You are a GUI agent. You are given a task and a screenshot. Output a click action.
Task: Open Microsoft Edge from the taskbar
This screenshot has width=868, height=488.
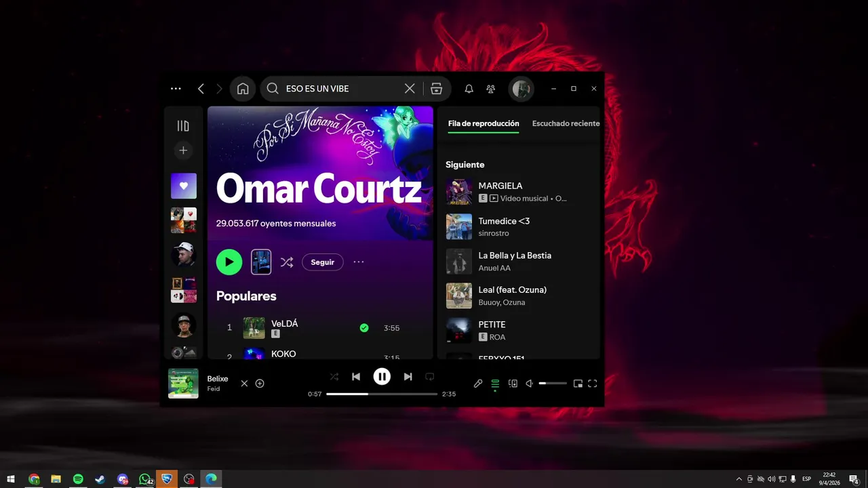(x=211, y=479)
